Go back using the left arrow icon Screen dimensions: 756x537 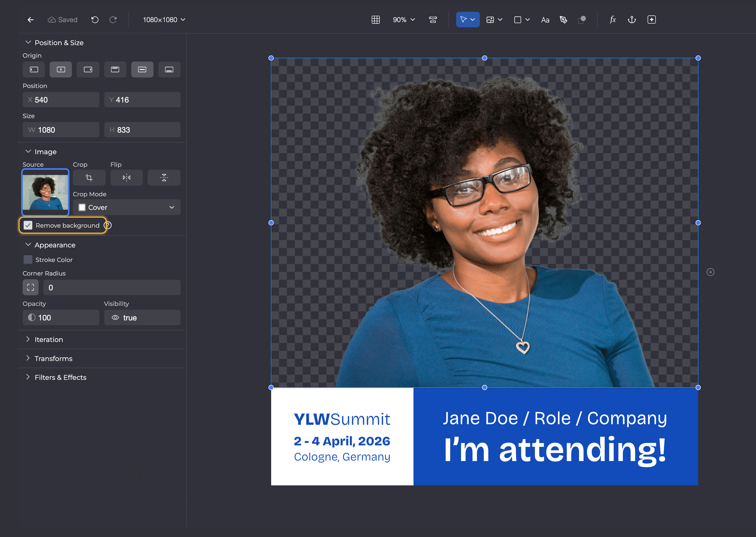point(30,20)
